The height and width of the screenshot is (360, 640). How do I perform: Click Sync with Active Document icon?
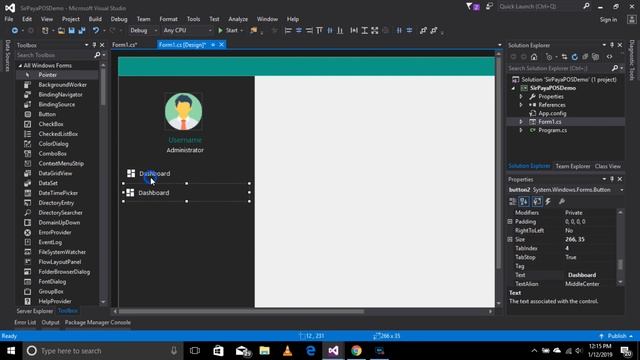coord(564,57)
